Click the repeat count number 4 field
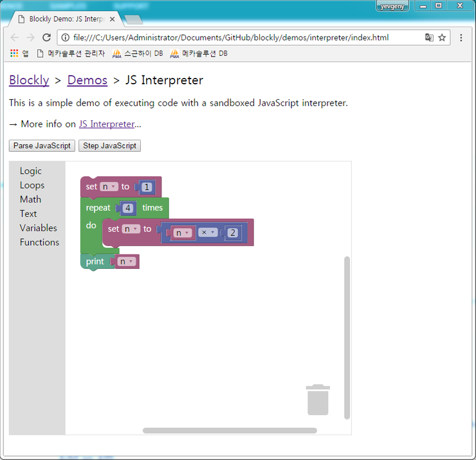Screen dimensions: 476x460 click(x=129, y=208)
